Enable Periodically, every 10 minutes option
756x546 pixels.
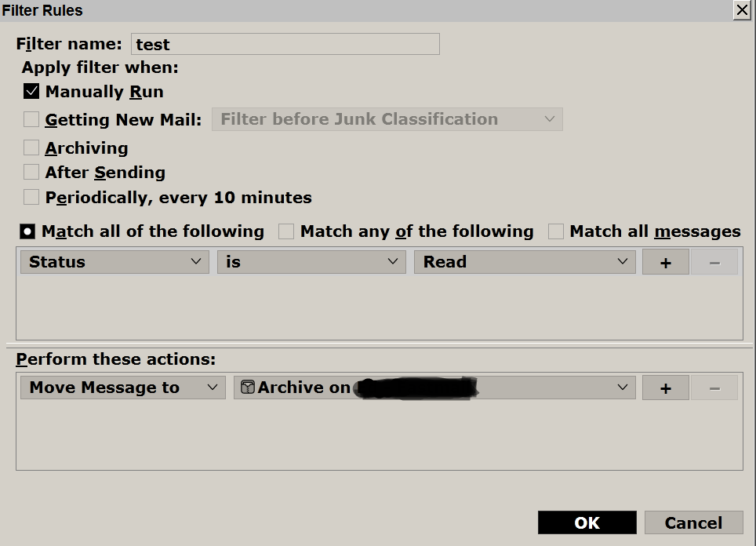[x=31, y=198]
